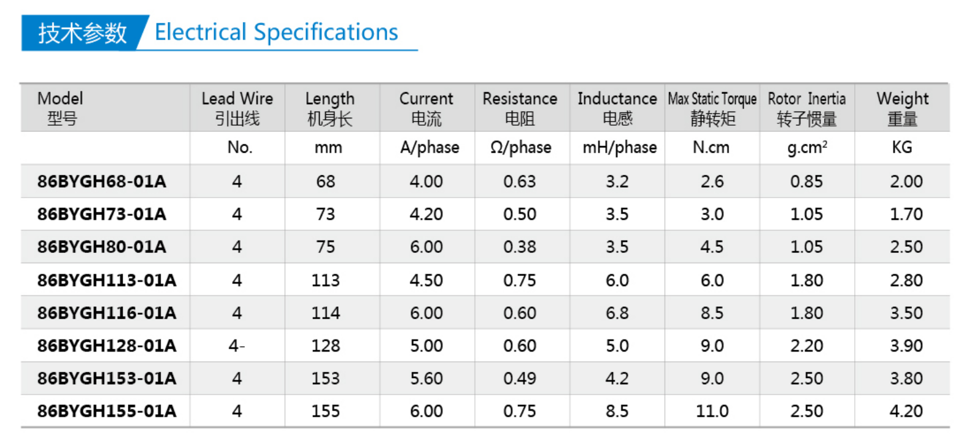Select the 86BYGH80-01A row label
This screenshot has width=980, height=448.
coord(101,247)
